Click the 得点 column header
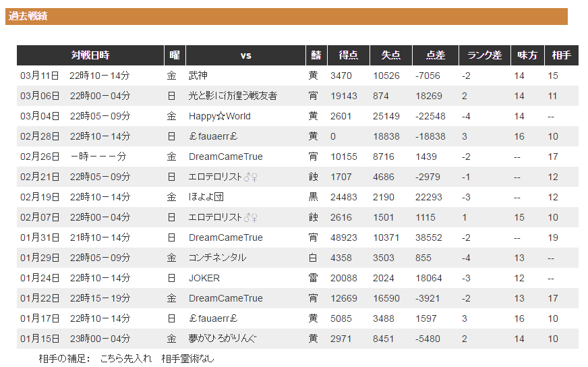588x367 pixels. pyautogui.click(x=349, y=55)
